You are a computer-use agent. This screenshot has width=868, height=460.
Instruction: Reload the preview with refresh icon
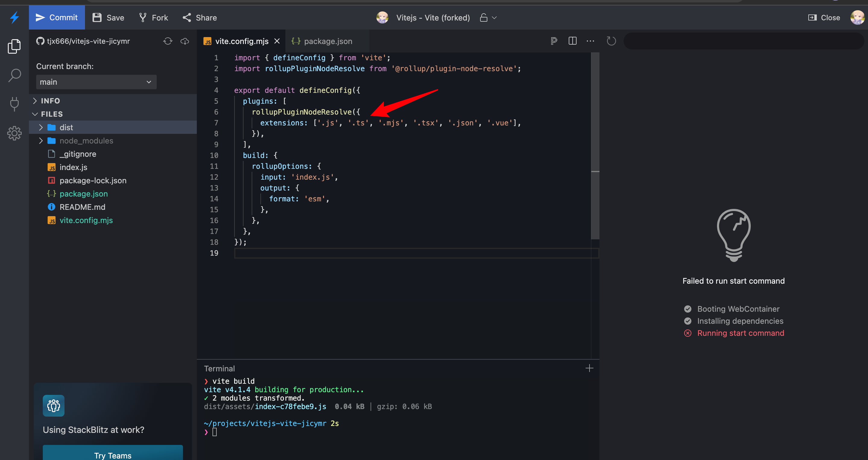(611, 41)
